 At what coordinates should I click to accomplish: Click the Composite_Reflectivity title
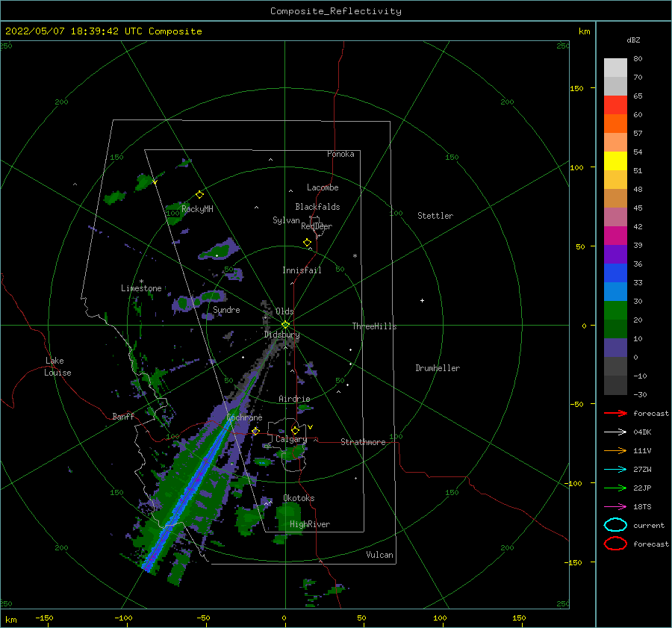pyautogui.click(x=336, y=11)
